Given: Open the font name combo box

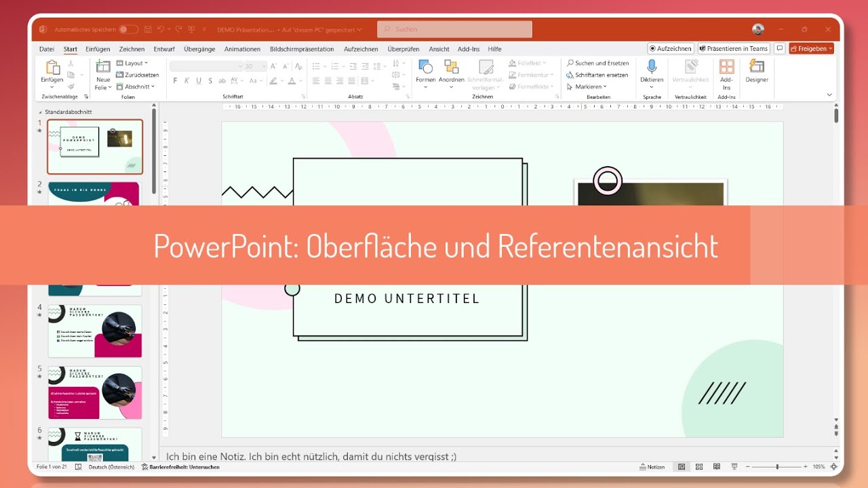Looking at the screenshot, I should (206, 66).
